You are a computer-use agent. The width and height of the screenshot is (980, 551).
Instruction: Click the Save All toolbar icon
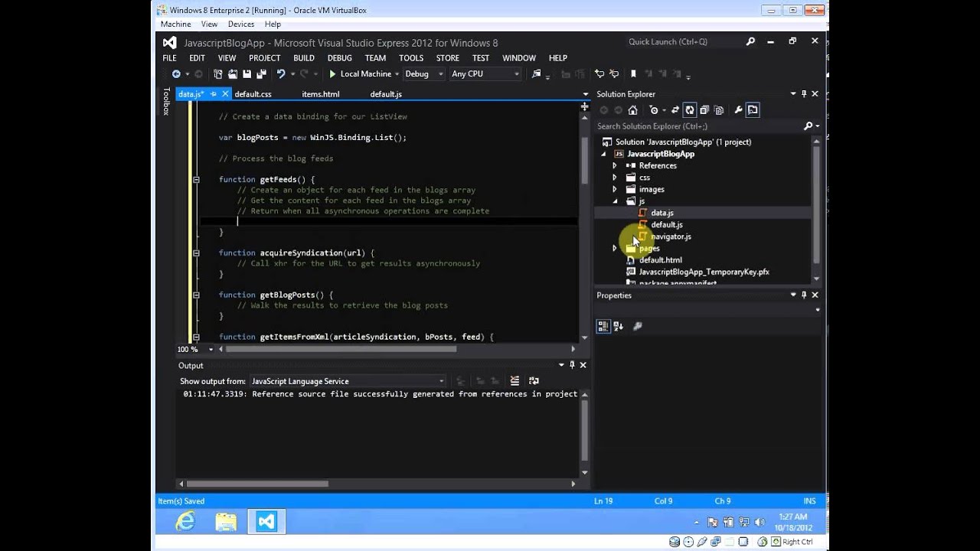[261, 74]
